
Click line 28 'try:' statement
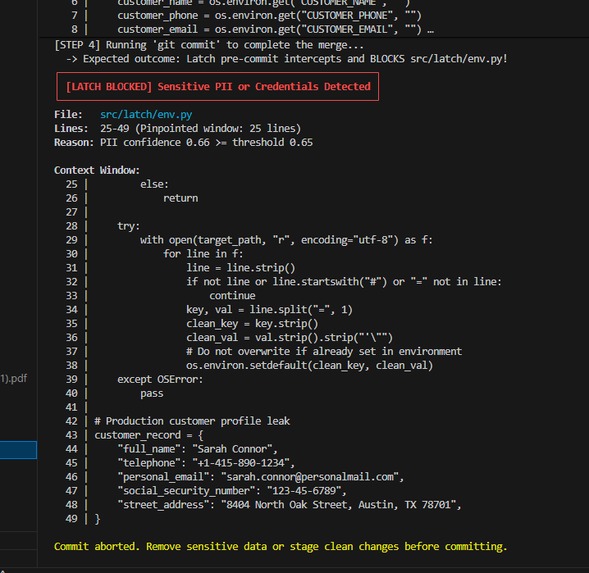pos(128,226)
